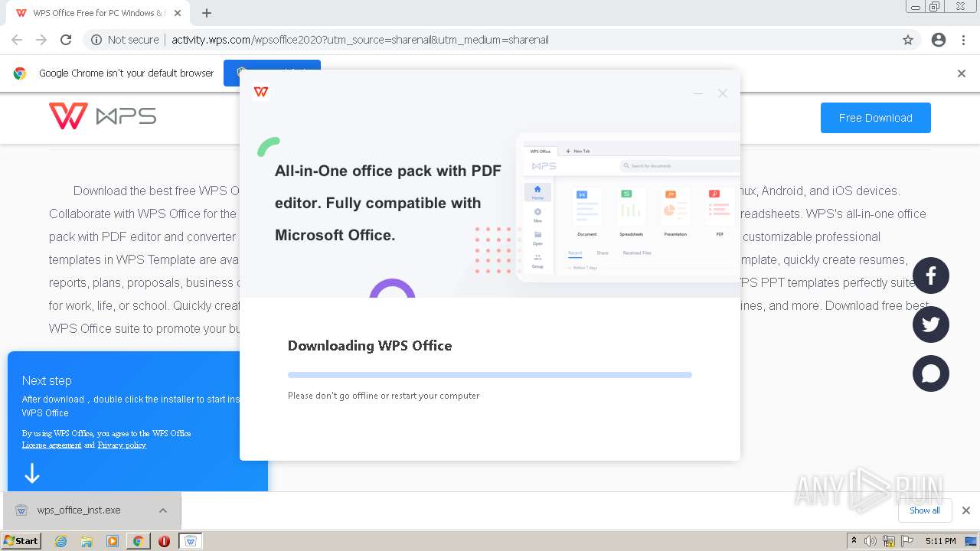
Task: Open media player taskbar icon
Action: (x=113, y=541)
